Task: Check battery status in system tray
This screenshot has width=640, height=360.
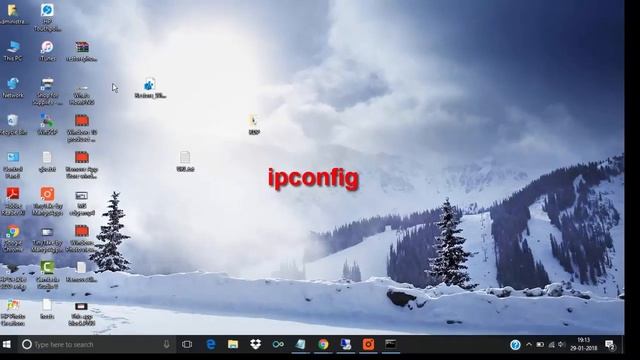Action: [x=540, y=344]
